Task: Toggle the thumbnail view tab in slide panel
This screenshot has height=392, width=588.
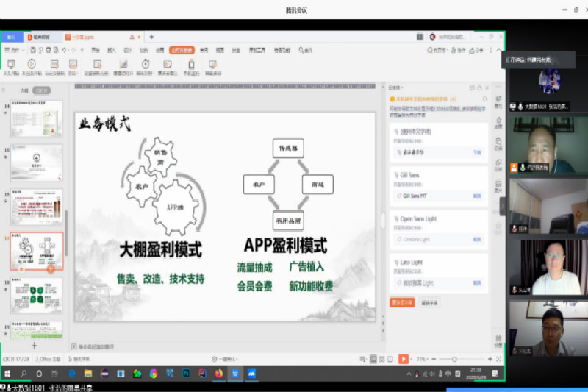Action: [x=42, y=90]
